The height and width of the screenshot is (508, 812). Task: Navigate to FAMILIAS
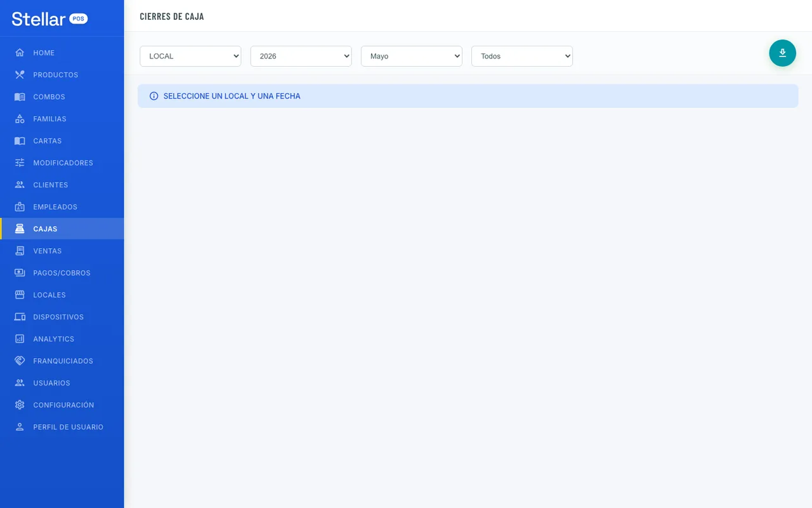(x=62, y=119)
